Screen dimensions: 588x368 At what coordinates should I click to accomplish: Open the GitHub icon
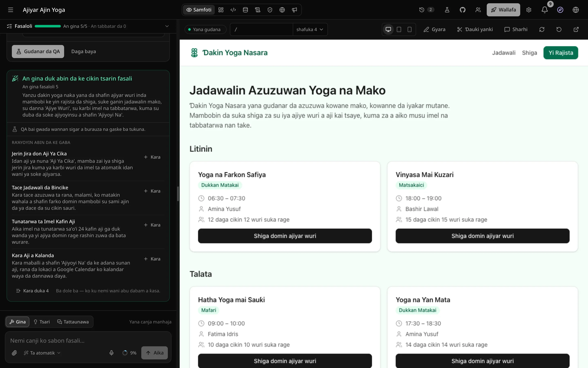tap(462, 10)
